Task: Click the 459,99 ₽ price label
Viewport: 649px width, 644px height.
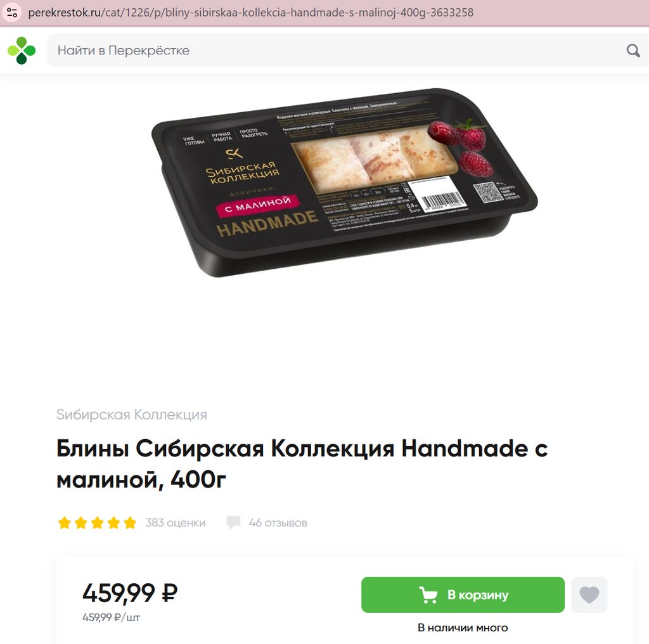Action: click(130, 593)
